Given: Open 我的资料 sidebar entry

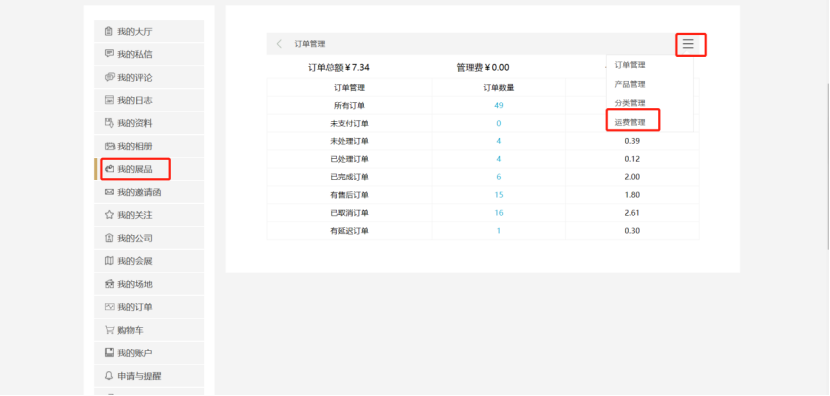Looking at the screenshot, I should tap(149, 123).
